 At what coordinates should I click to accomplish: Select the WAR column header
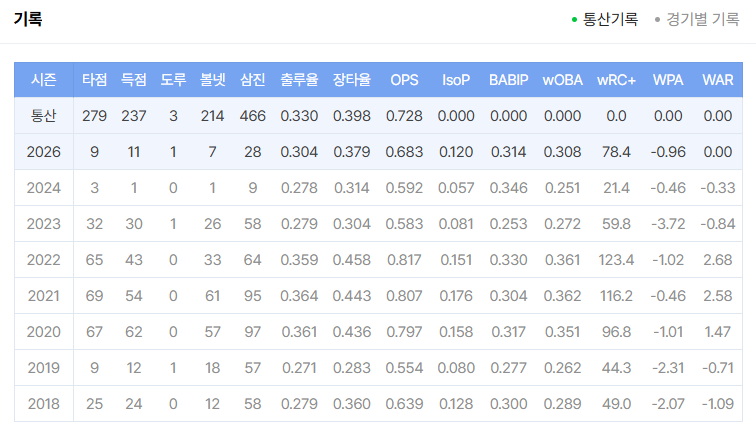[x=718, y=80]
